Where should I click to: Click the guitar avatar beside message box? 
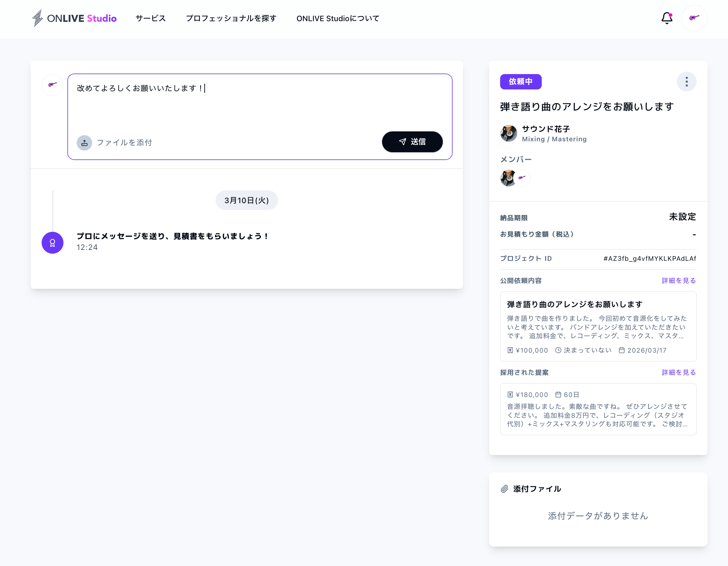tap(53, 85)
